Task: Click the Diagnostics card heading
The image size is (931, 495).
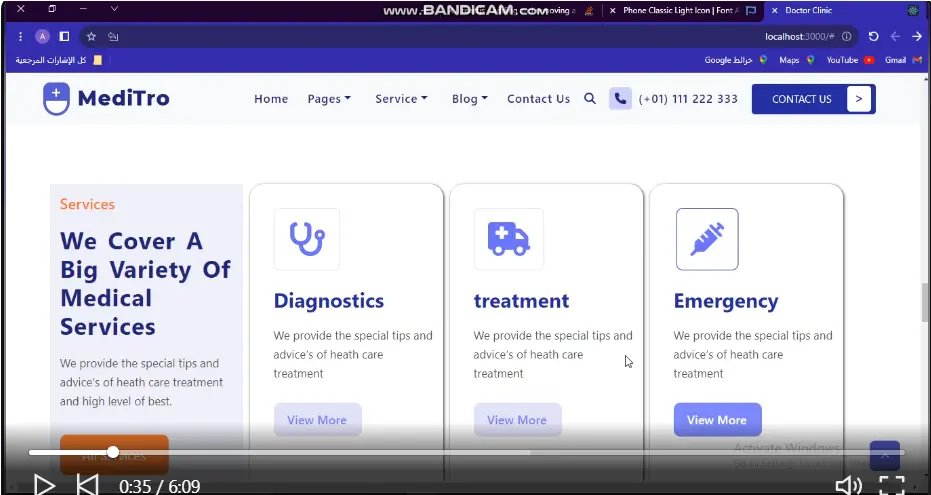Action: pyautogui.click(x=328, y=301)
